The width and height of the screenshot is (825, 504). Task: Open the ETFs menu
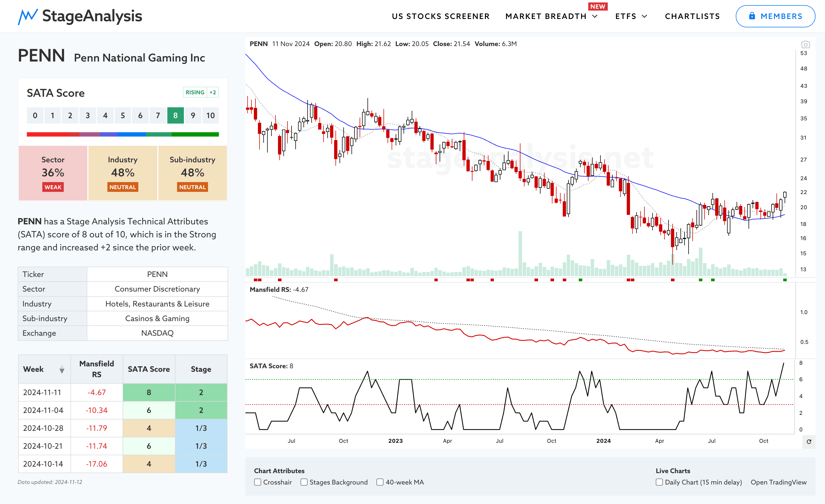coord(625,16)
